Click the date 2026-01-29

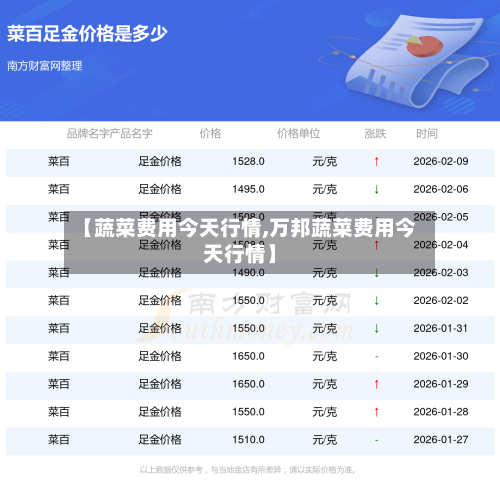[x=441, y=384]
